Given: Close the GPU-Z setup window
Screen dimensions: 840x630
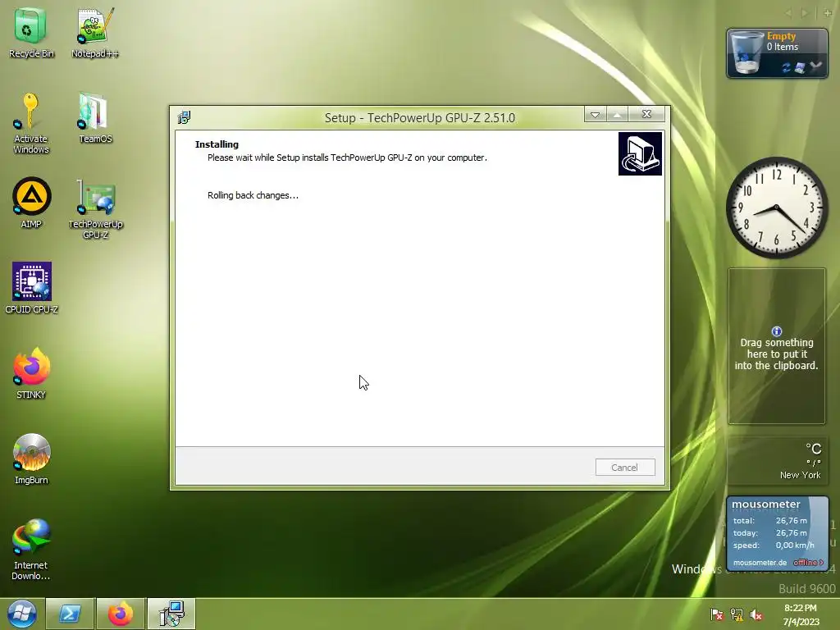Looking at the screenshot, I should point(646,114).
